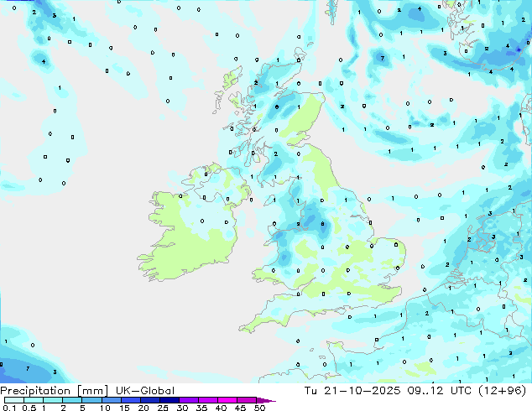Click the above-50 arrow tip of legend
This screenshot has width=532, height=411.
point(266,400)
